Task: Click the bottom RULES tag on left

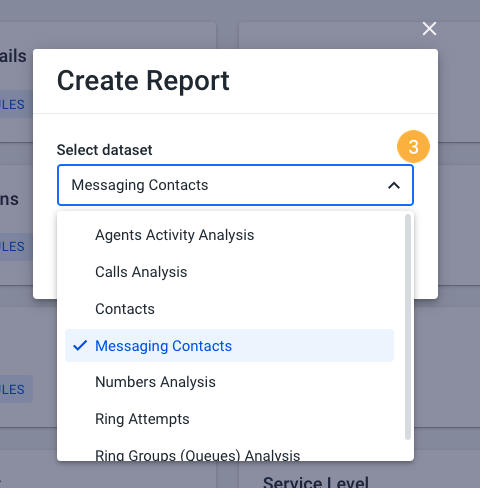Action: point(12,389)
